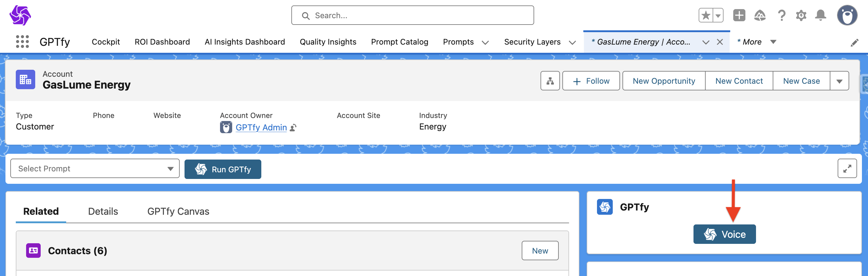The height and width of the screenshot is (276, 868).
Task: Expand the Prompts navigation dropdown
Action: [x=485, y=42]
